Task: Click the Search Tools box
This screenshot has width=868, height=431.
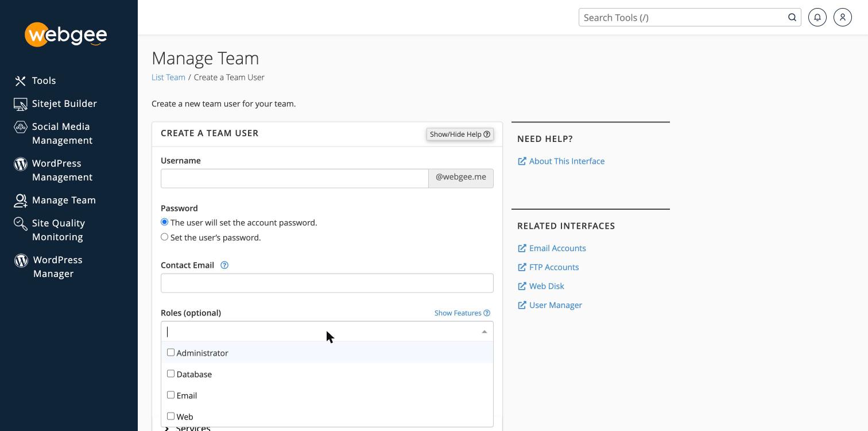Action: pyautogui.click(x=683, y=17)
